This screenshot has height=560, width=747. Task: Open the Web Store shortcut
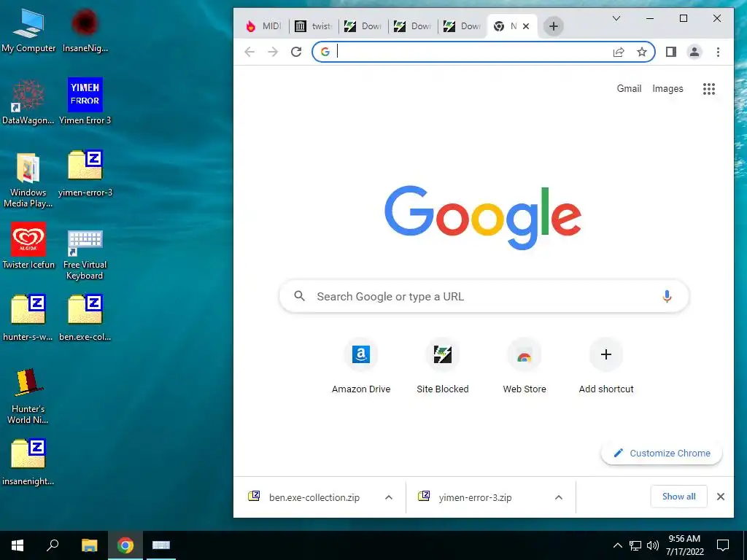coord(524,366)
